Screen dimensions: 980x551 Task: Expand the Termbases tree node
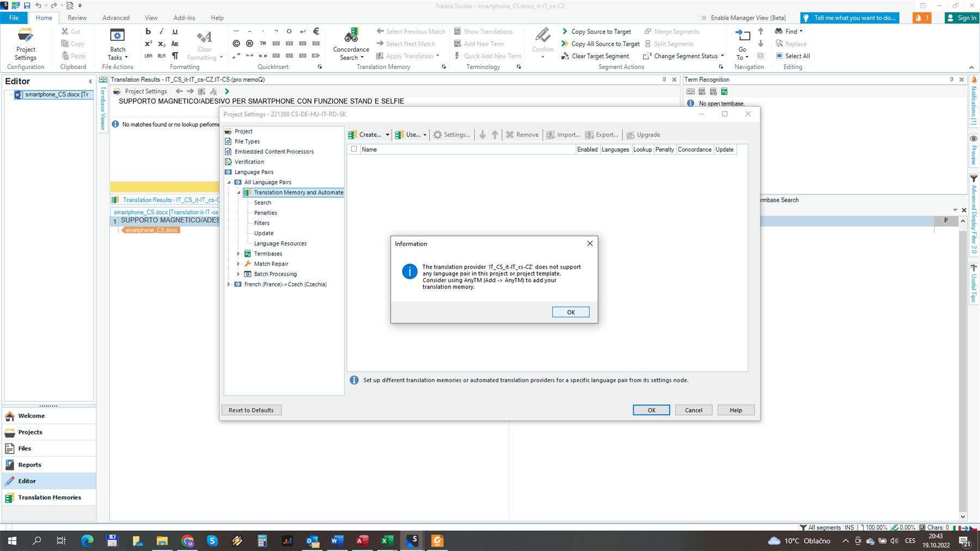(x=238, y=254)
